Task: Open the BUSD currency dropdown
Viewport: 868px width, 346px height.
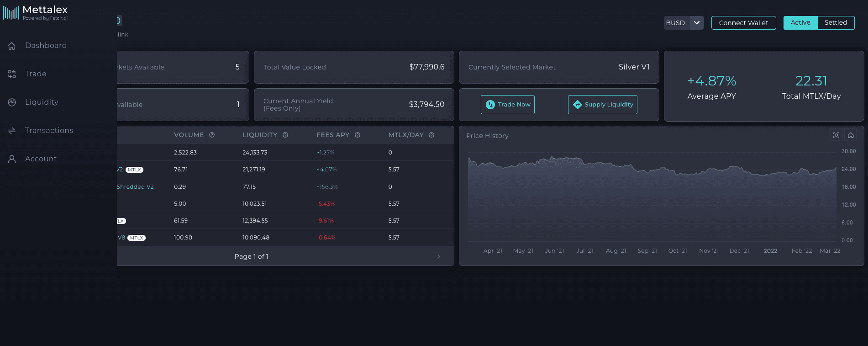Action: tap(696, 23)
